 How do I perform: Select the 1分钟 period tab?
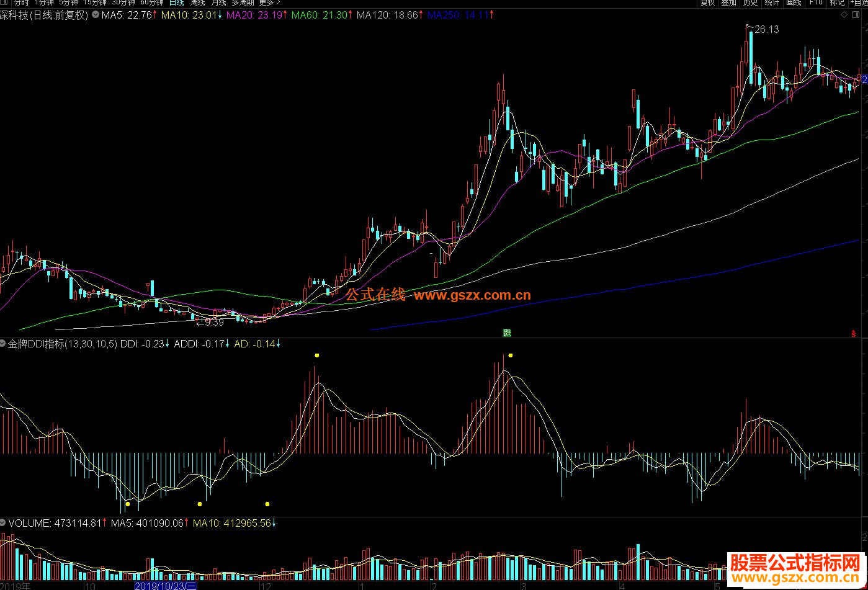(x=44, y=2)
